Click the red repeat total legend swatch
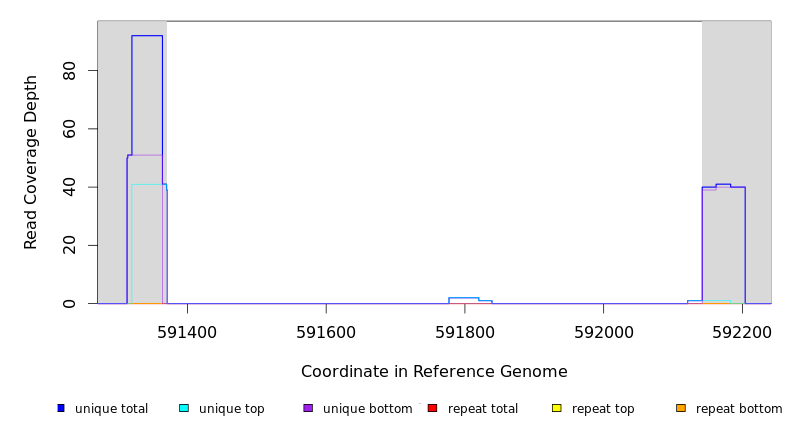Screen dimensions: 792x432 tap(432, 408)
